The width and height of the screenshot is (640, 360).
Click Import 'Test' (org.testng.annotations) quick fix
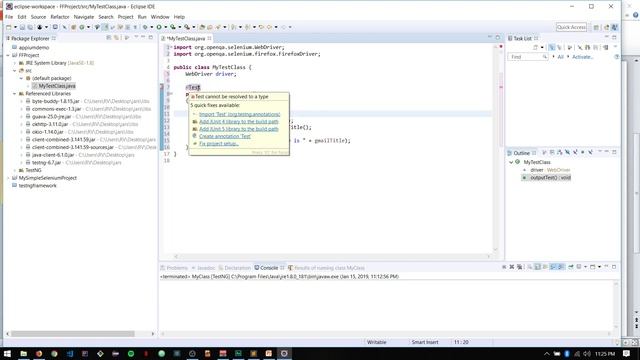(240, 114)
